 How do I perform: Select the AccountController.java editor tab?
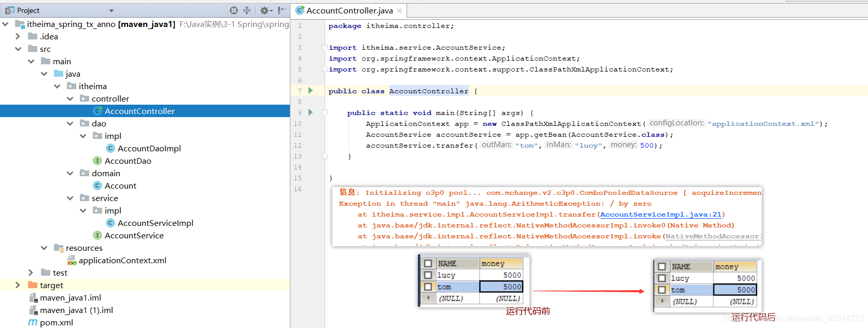click(349, 10)
